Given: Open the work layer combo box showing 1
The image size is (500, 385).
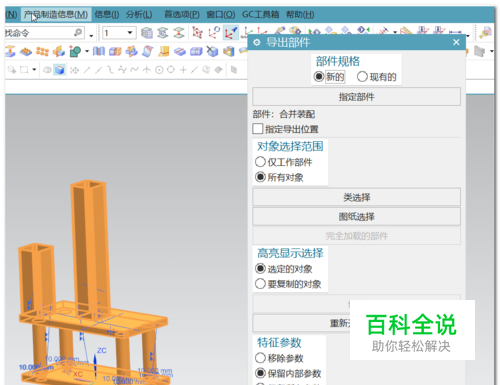Looking at the screenshot, I should tap(119, 33).
